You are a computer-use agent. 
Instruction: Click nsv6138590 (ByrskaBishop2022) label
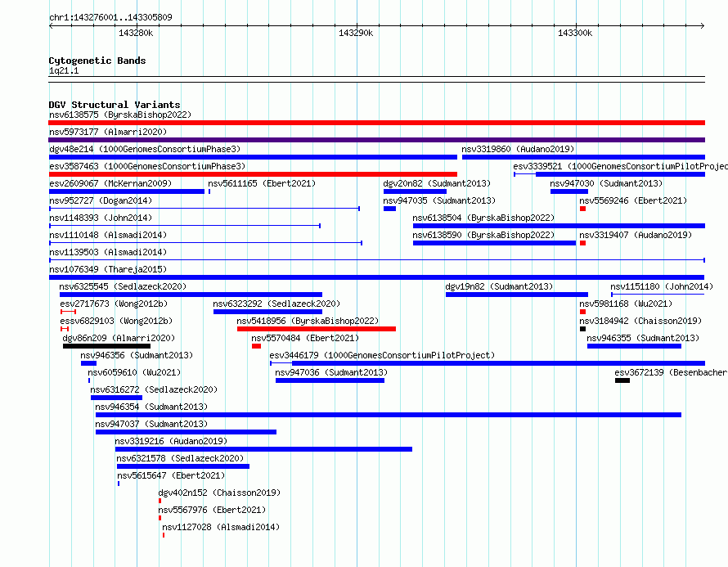(483, 235)
